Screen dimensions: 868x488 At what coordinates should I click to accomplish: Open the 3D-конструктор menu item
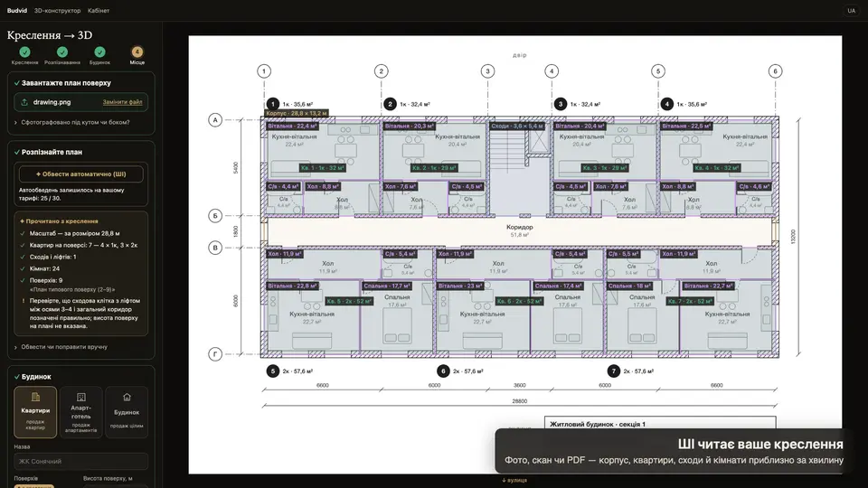coord(57,11)
